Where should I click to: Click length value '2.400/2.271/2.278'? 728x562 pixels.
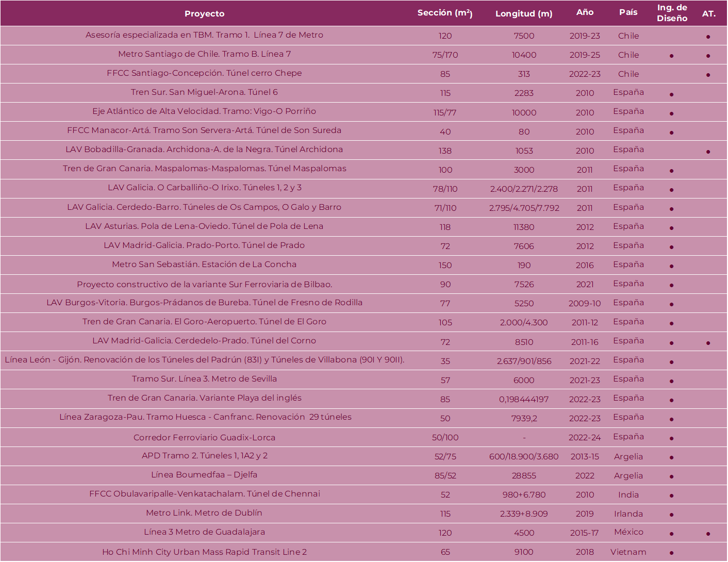[x=524, y=189]
